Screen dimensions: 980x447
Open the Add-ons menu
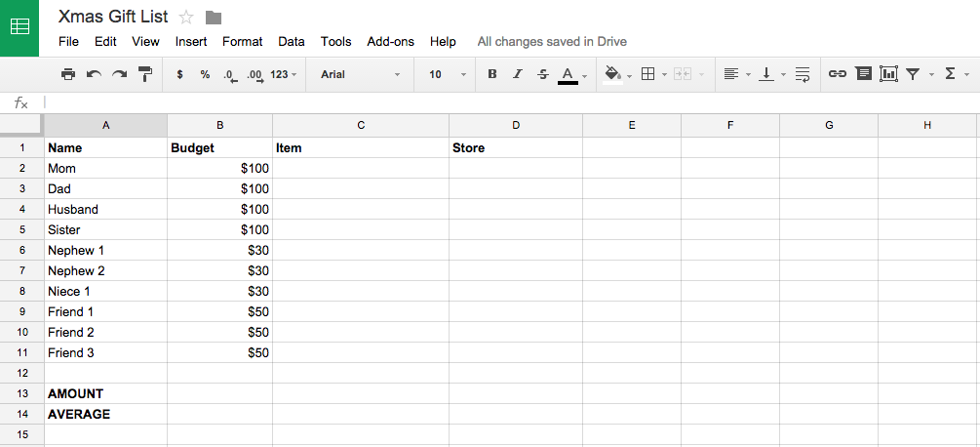(390, 42)
